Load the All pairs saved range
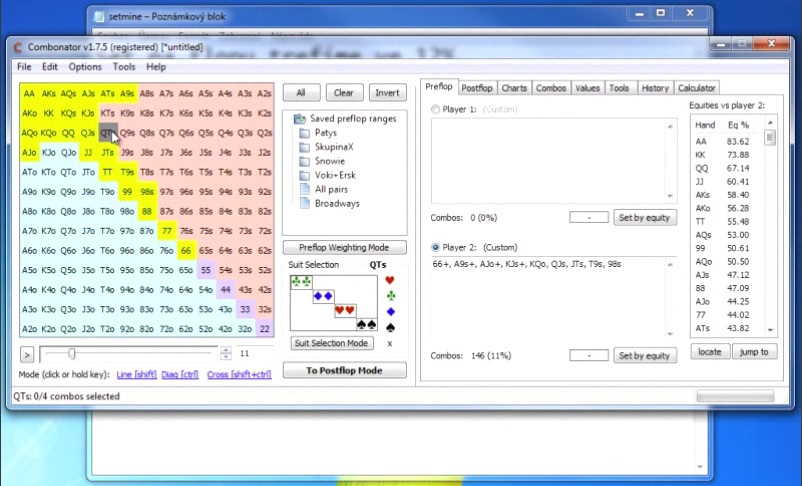Screen dimensions: 802x486 tap(324, 189)
